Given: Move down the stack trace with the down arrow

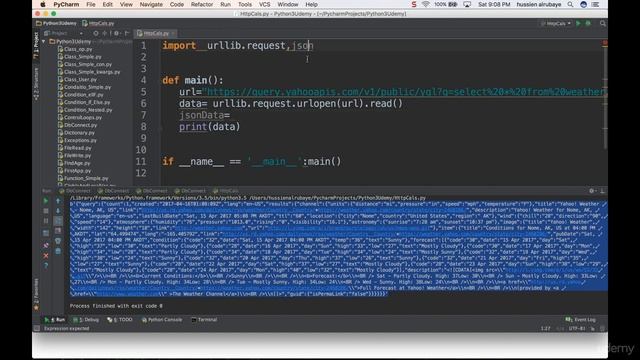Looking at the screenshot, I should pyautogui.click(x=58, y=211).
